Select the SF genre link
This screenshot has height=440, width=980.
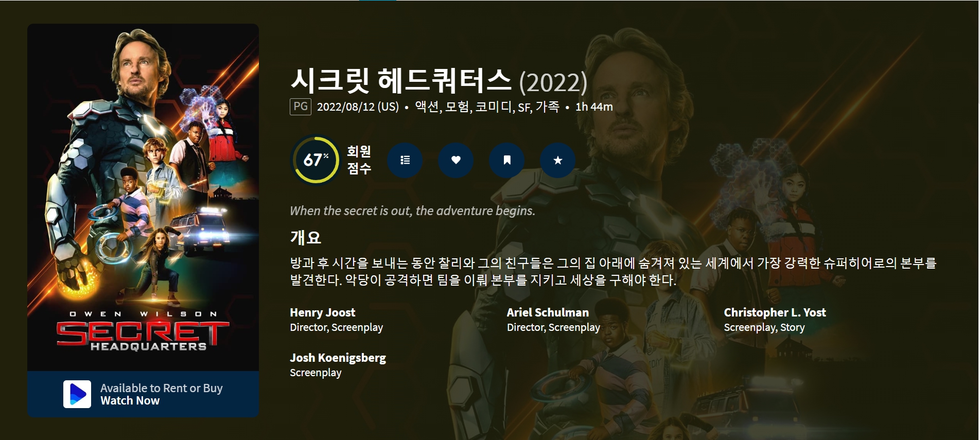pyautogui.click(x=523, y=107)
